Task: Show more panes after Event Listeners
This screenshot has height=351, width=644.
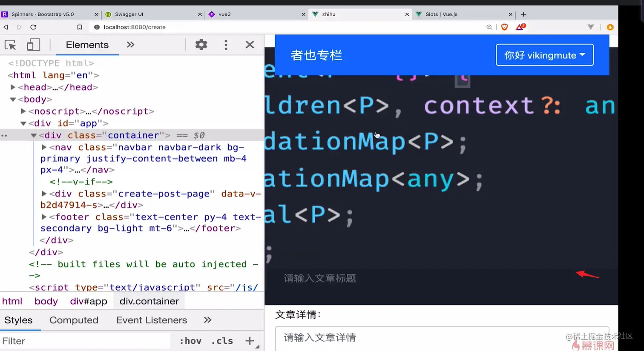Action: 207,320
